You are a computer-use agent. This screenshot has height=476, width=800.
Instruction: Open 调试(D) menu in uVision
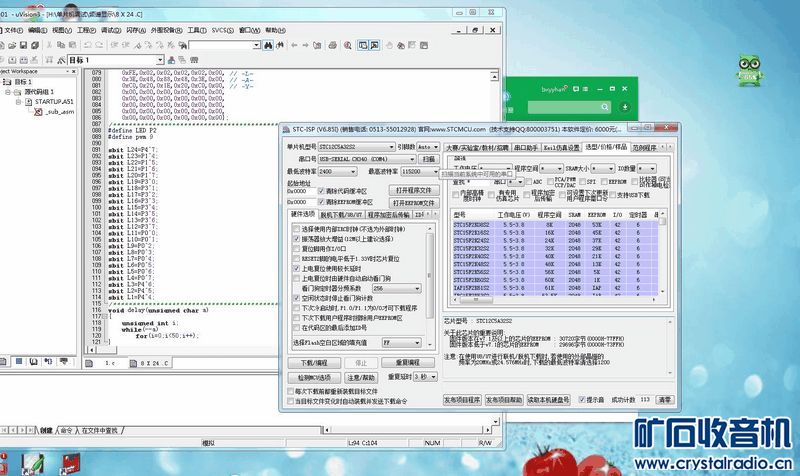pos(110,31)
